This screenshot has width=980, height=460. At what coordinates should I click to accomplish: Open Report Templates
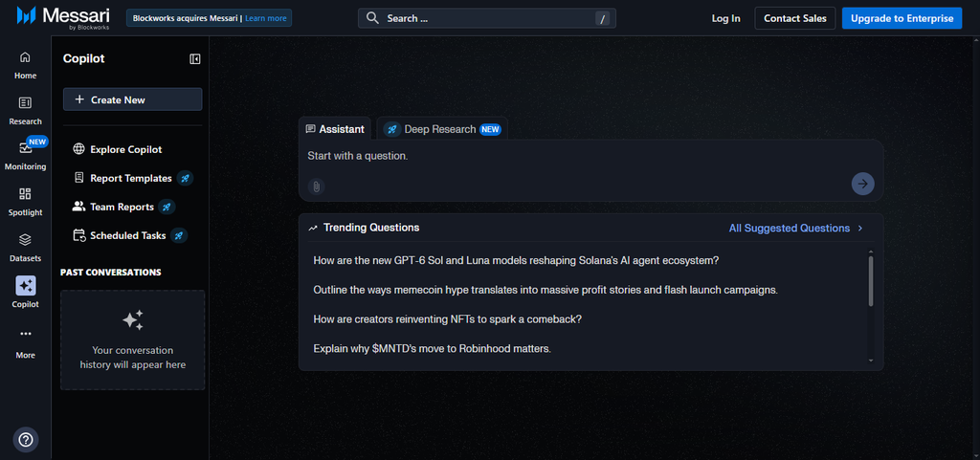(x=131, y=179)
